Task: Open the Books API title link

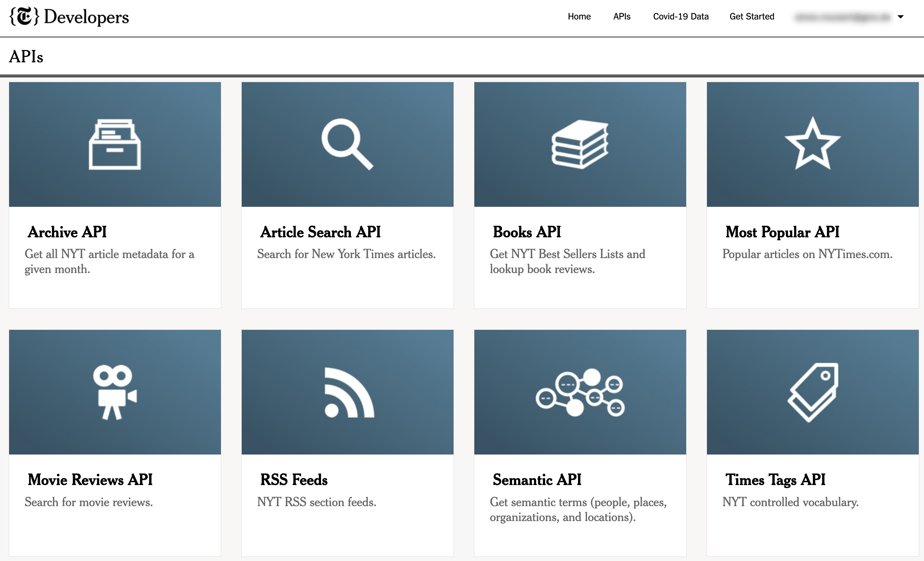Action: click(x=527, y=232)
